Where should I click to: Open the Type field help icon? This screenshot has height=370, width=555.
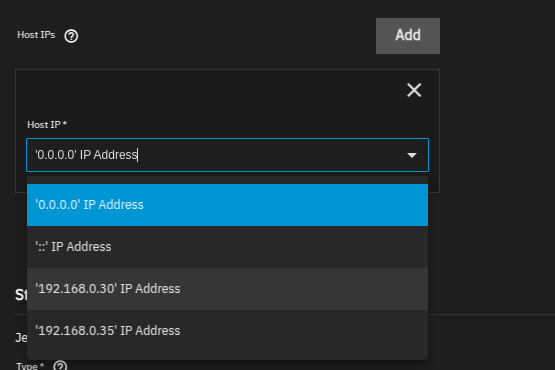60,366
